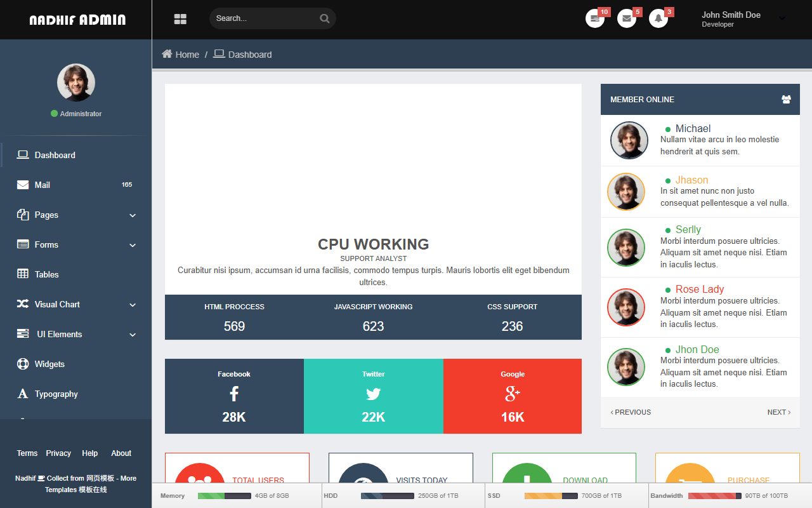Go to Previous members page

coord(631,412)
